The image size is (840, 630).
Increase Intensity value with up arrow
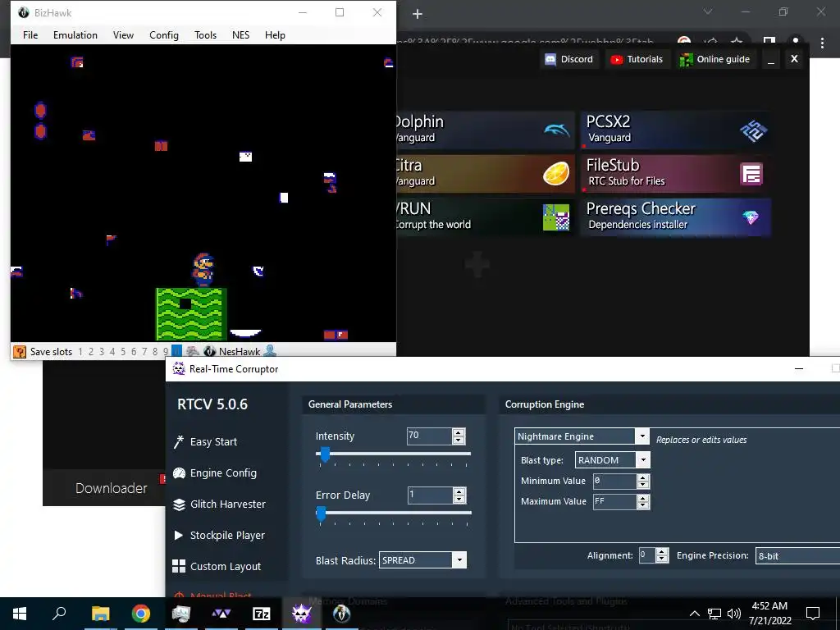coord(459,432)
